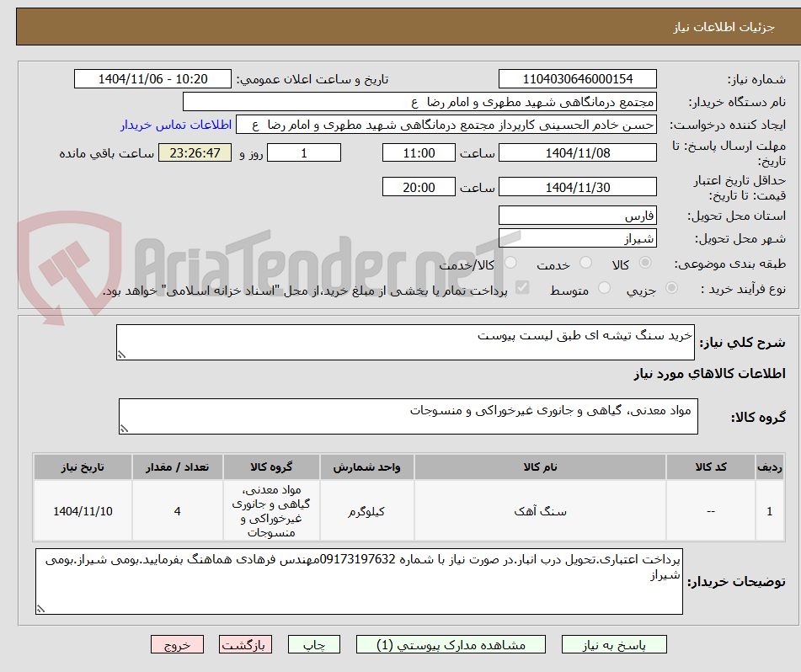Viewport: 801px width, 672px height.
Task: Click the resize handle of buyer notes box
Action: coord(41,609)
